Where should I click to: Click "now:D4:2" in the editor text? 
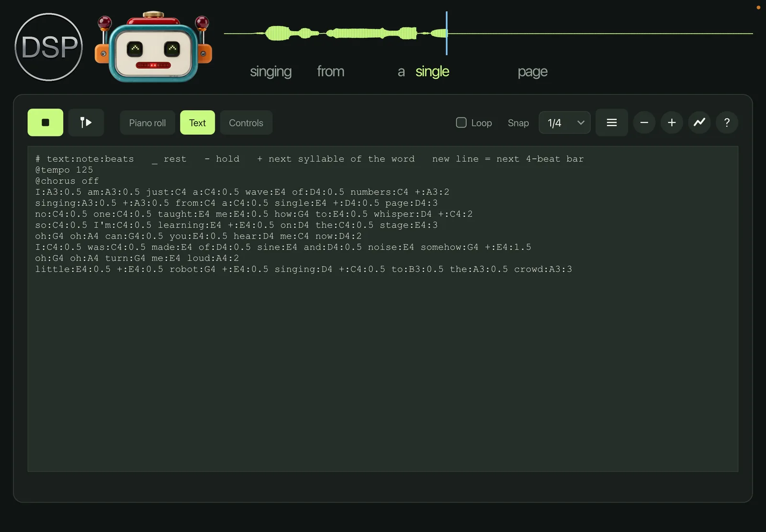tap(338, 236)
